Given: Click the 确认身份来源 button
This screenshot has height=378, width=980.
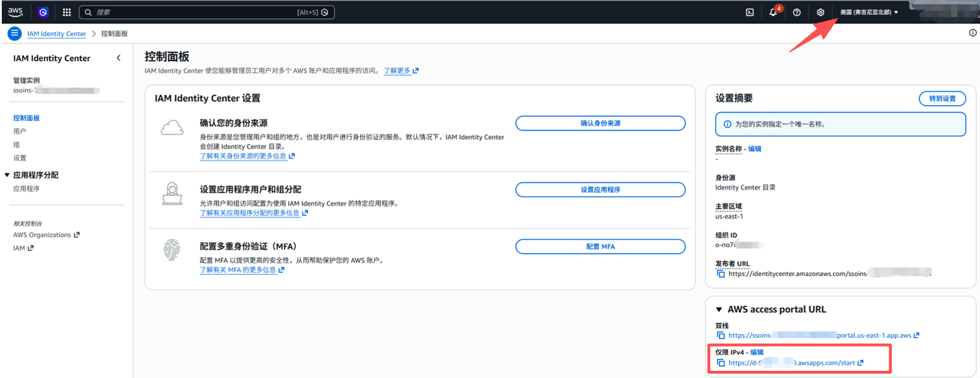Looking at the screenshot, I should coord(600,123).
